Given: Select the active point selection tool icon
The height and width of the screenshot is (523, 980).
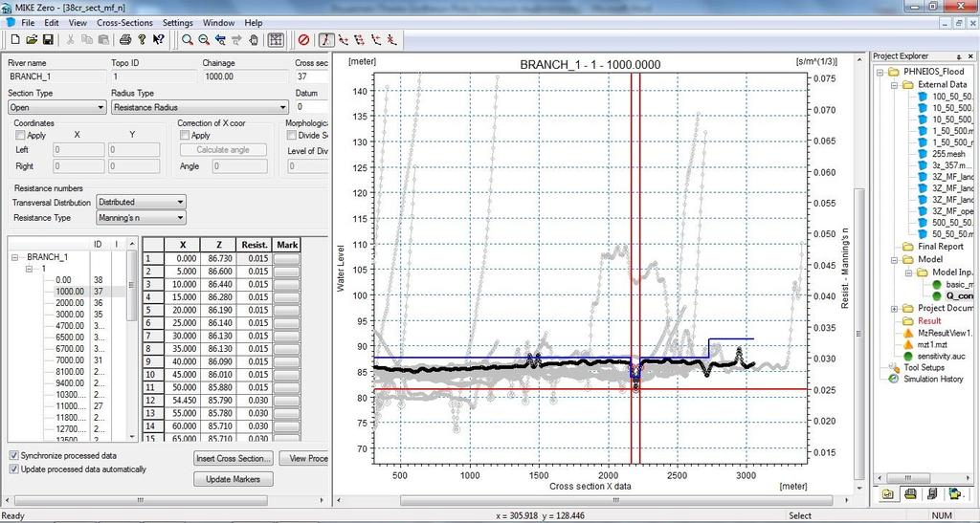Looking at the screenshot, I should click(x=325, y=40).
